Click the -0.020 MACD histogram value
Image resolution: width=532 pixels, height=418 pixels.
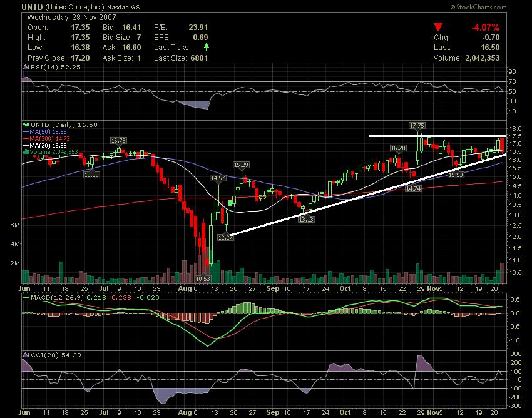(x=148, y=298)
